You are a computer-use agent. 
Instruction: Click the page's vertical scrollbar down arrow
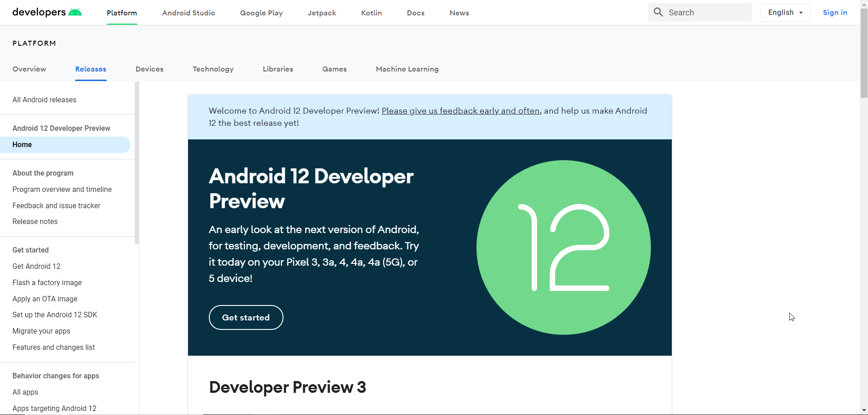pyautogui.click(x=864, y=410)
